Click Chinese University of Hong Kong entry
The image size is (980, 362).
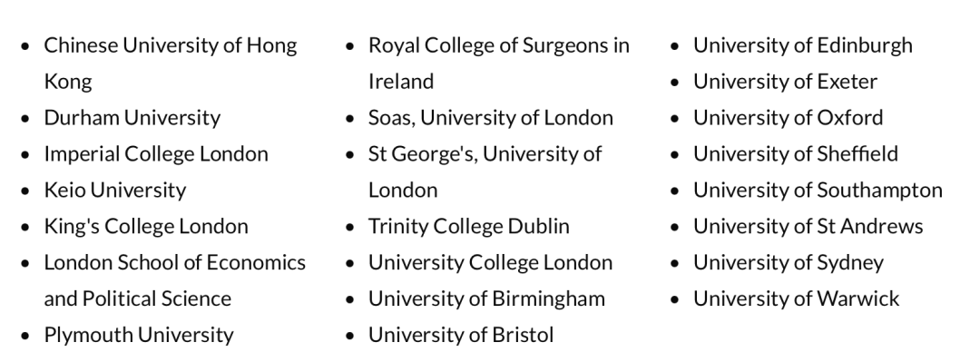[170, 64]
